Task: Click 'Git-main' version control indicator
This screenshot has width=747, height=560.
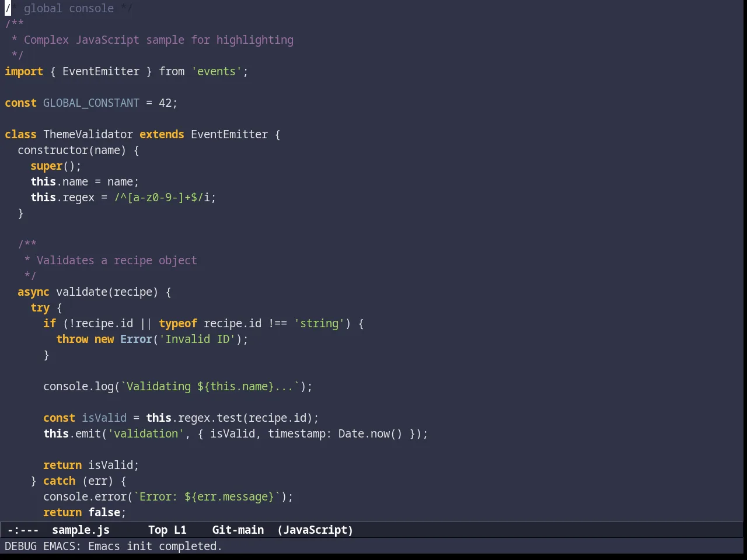Action: (x=238, y=530)
